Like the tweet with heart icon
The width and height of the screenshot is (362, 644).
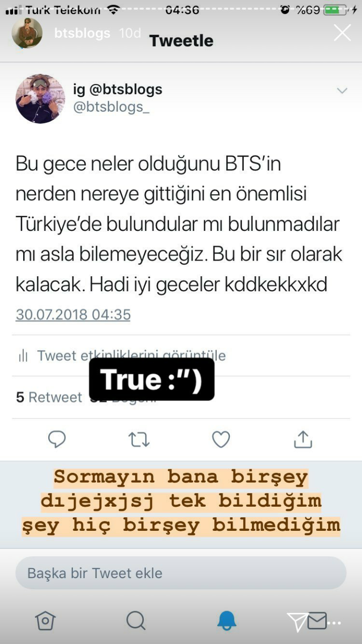pyautogui.click(x=221, y=439)
